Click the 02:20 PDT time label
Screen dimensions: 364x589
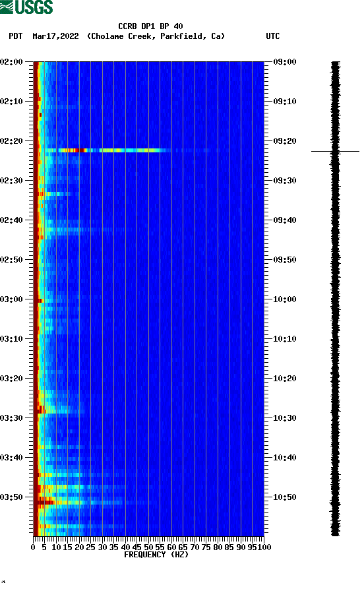[12, 141]
